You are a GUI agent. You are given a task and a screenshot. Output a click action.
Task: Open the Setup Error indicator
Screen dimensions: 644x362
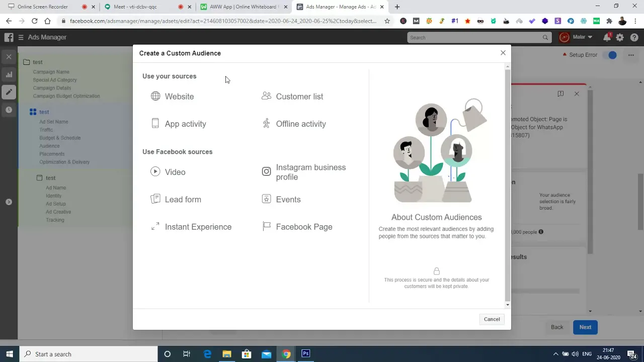[580, 55]
